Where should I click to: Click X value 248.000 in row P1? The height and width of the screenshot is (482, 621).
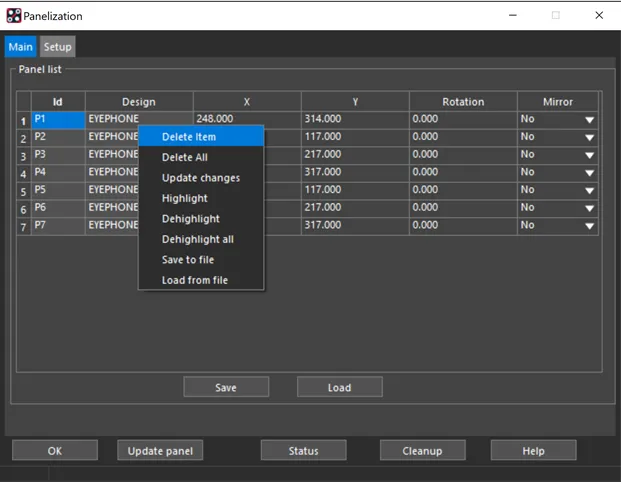(x=247, y=119)
